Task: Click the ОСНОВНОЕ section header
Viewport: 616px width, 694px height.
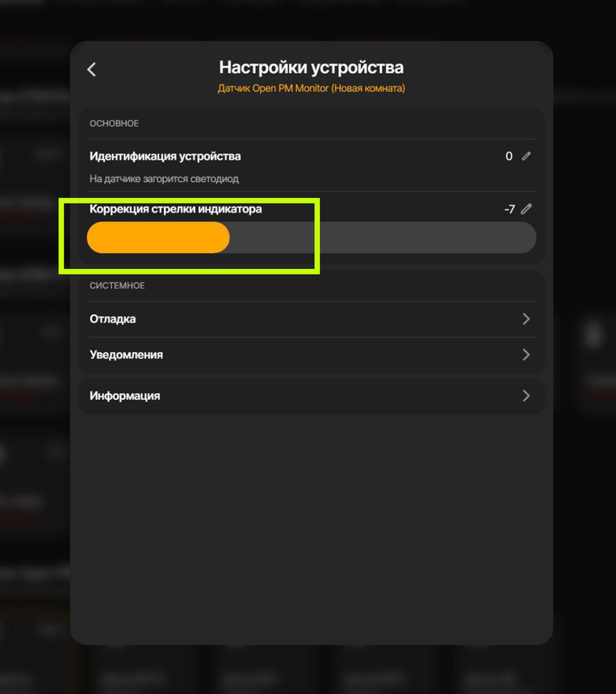Action: pyautogui.click(x=115, y=123)
